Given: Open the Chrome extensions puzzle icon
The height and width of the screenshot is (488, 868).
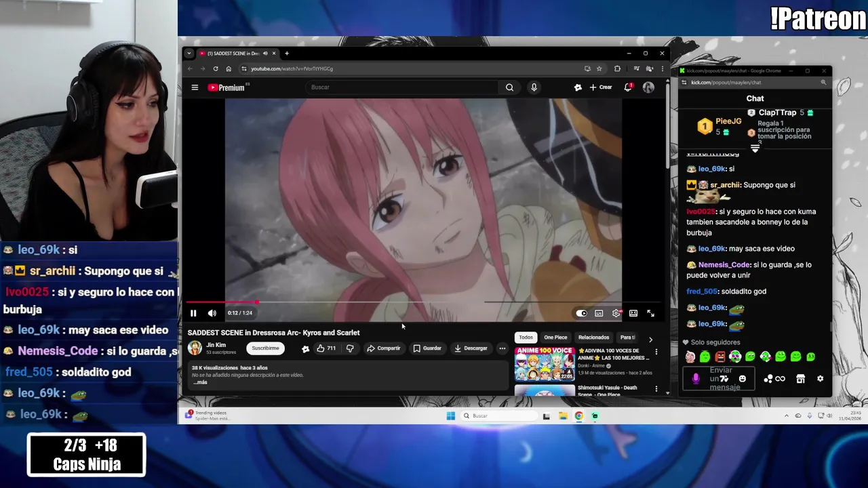Looking at the screenshot, I should (617, 68).
